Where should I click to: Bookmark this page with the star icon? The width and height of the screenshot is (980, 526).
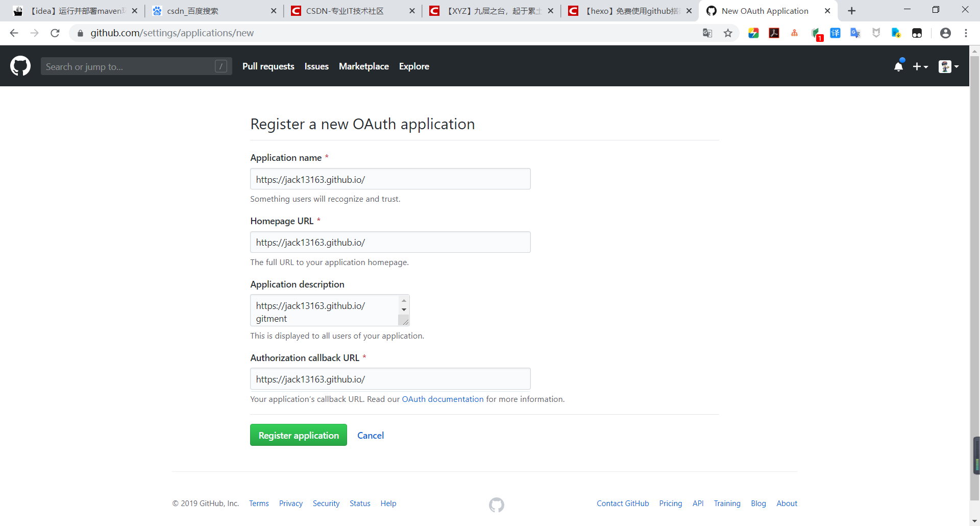pyautogui.click(x=728, y=33)
